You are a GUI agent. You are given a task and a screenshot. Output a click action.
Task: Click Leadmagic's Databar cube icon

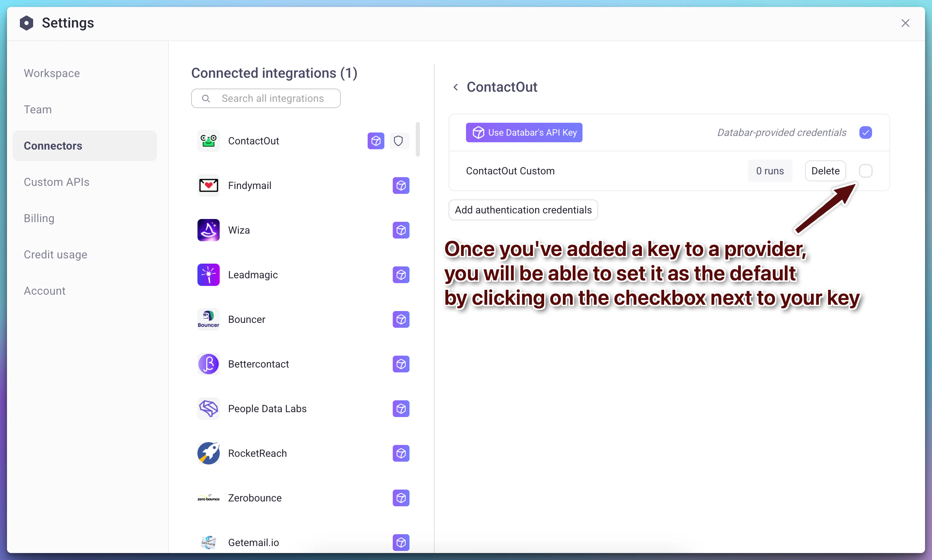(x=401, y=275)
